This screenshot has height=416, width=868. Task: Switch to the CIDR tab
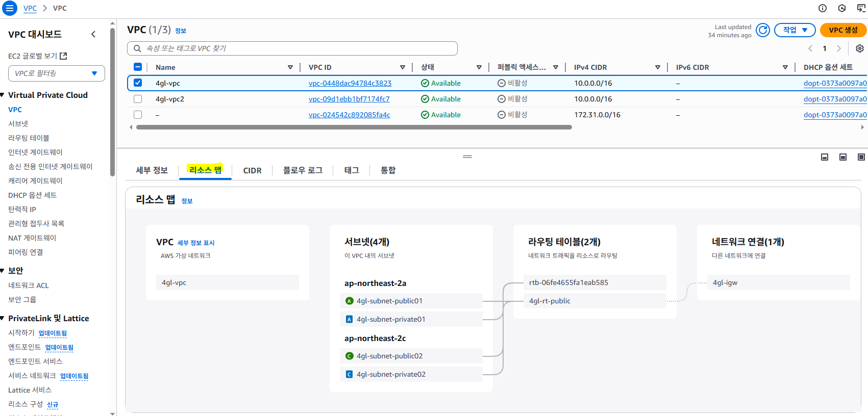pyautogui.click(x=253, y=170)
